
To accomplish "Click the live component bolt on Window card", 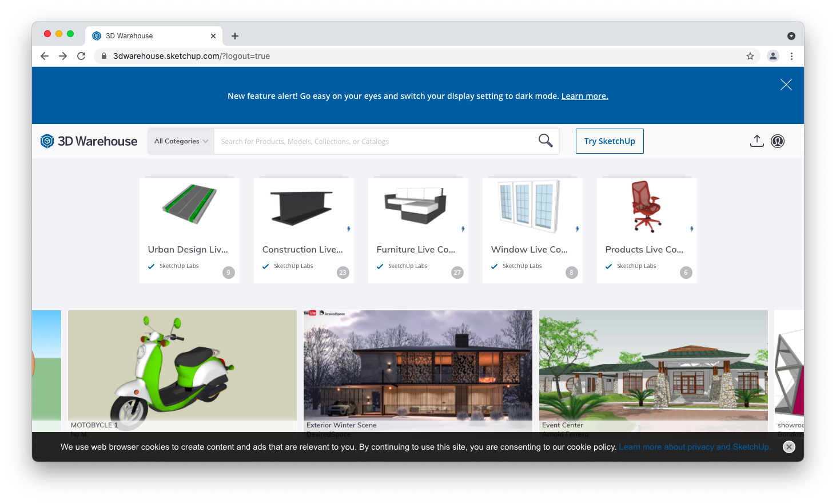I will point(577,229).
